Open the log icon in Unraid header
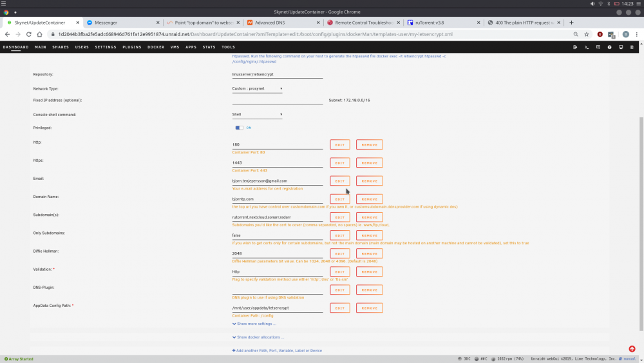Screen dimensions: 644x363 pos(632,47)
